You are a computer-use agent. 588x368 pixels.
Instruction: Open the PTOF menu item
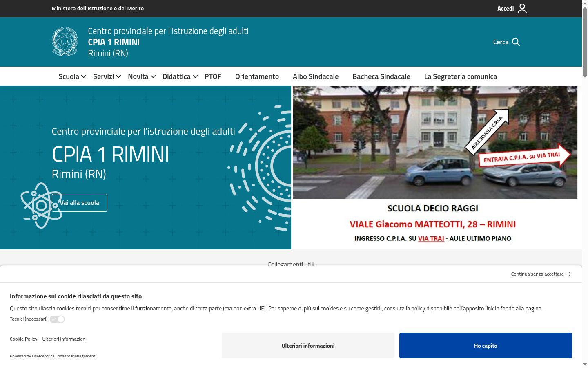click(213, 76)
